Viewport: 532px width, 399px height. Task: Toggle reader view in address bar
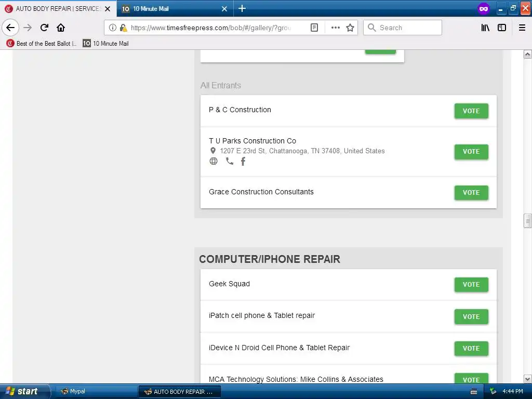[314, 28]
